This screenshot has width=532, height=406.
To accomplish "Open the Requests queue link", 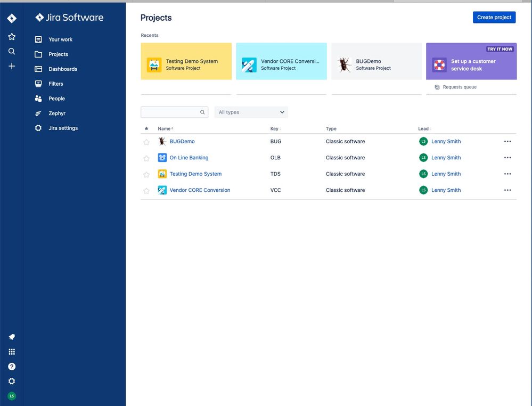I will click(460, 87).
